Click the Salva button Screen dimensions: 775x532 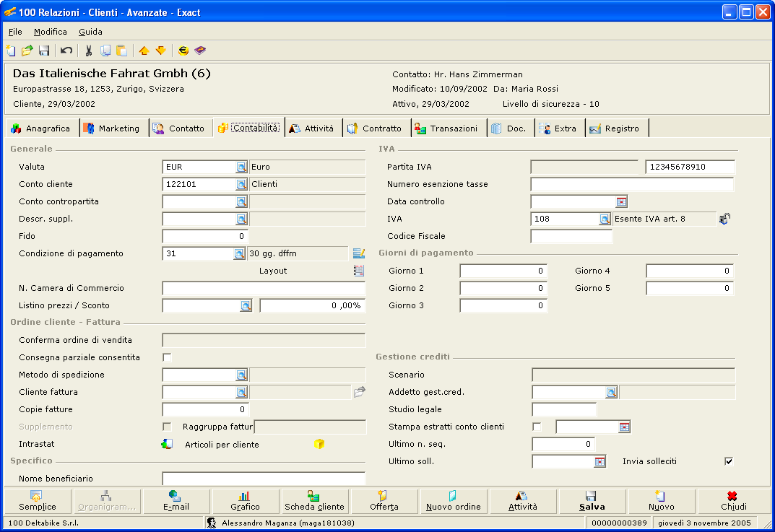click(592, 501)
